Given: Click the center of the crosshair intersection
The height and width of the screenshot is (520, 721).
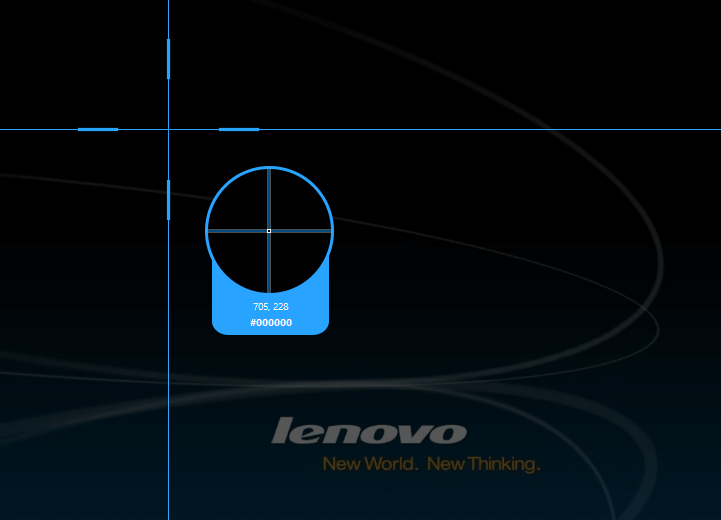Looking at the screenshot, I should point(168,129).
